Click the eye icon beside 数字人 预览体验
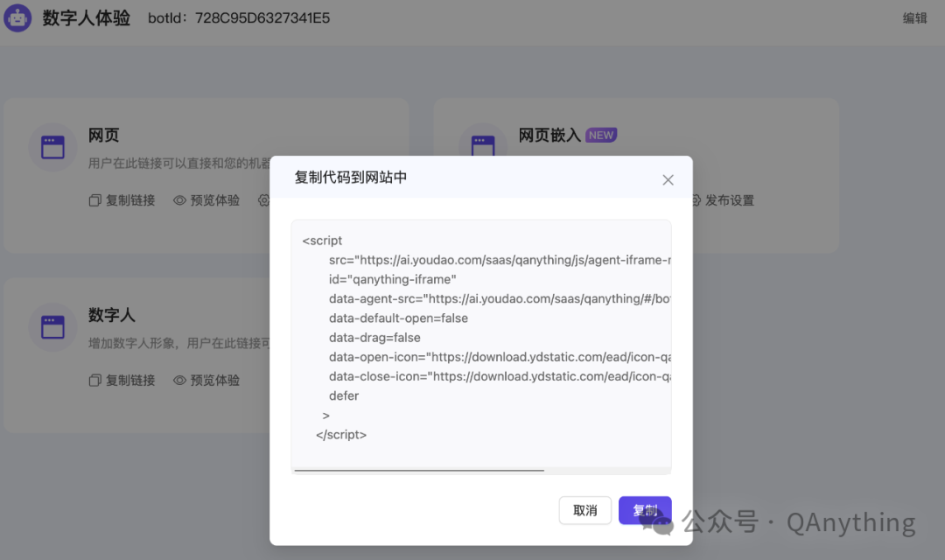 click(179, 381)
